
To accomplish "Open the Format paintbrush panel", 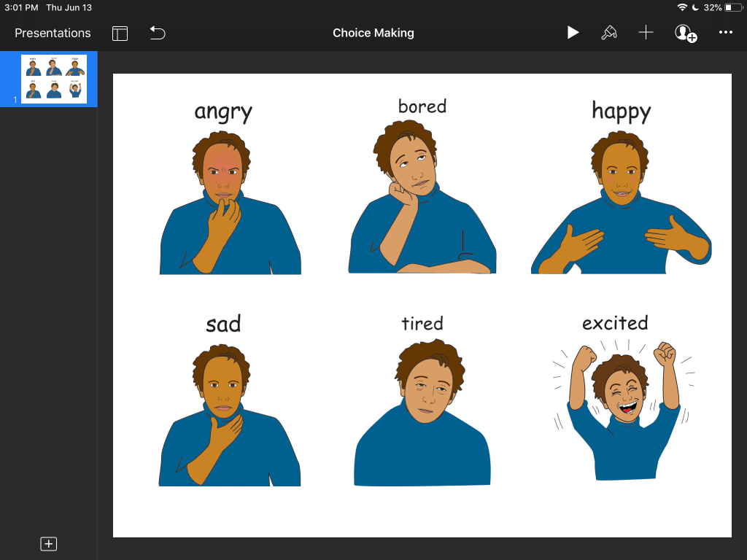I will click(608, 33).
